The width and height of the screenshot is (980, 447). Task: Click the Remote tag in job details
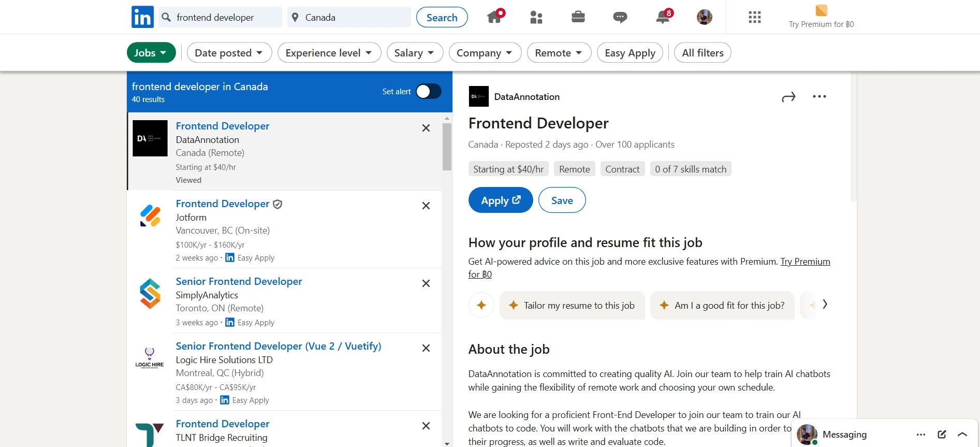pos(575,169)
